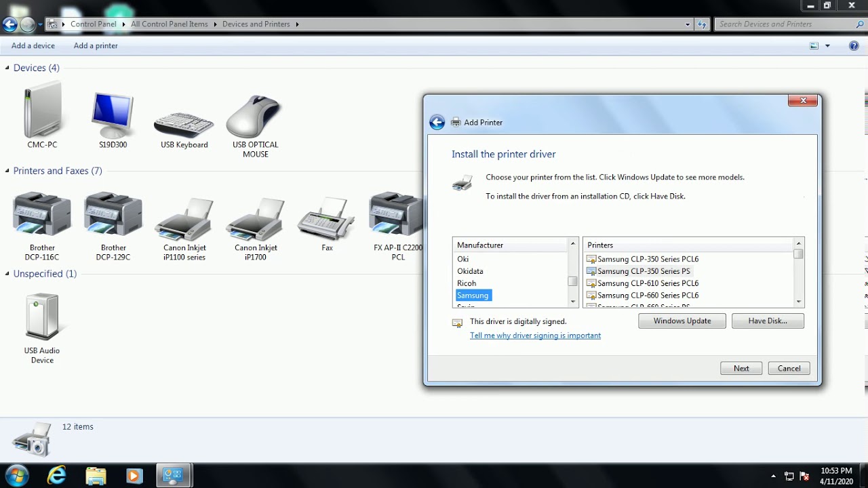The height and width of the screenshot is (488, 868).
Task: Click the Control Panel breadcrumb
Action: pyautogui.click(x=94, y=24)
